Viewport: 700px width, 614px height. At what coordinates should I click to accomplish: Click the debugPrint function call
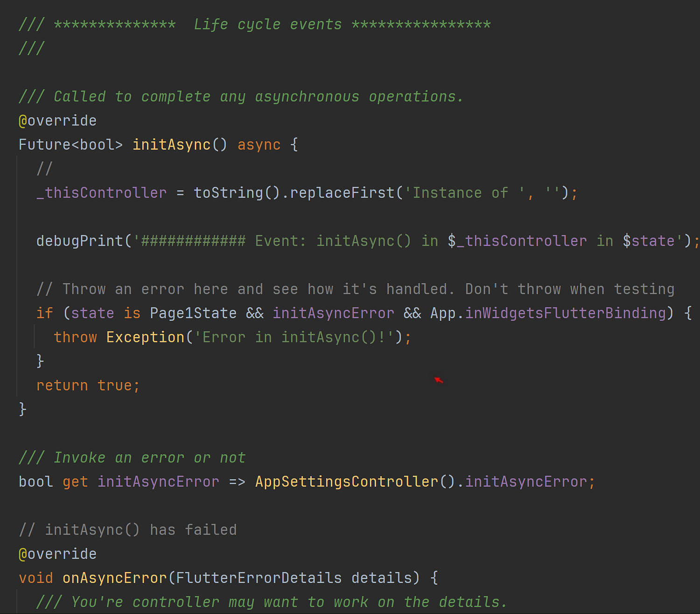click(80, 241)
